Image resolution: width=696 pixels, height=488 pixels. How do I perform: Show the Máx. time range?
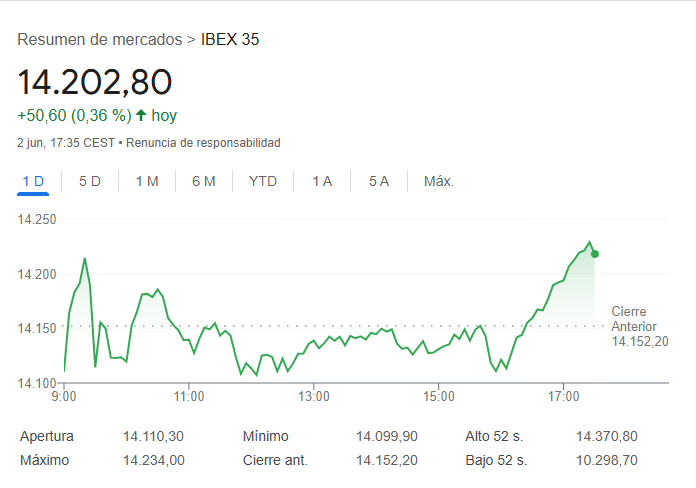point(439,181)
